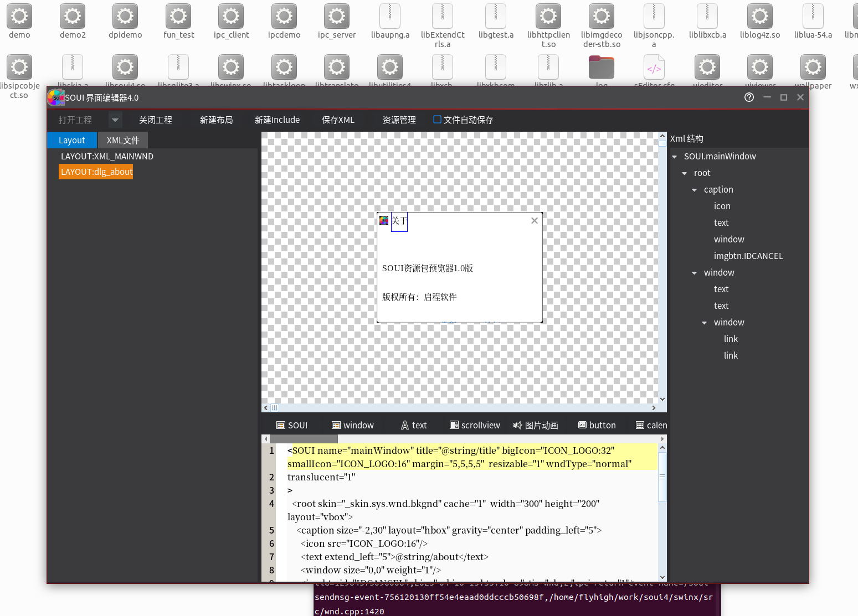The height and width of the screenshot is (616, 858).
Task: Open the demo2 desktop file
Action: pos(73,16)
